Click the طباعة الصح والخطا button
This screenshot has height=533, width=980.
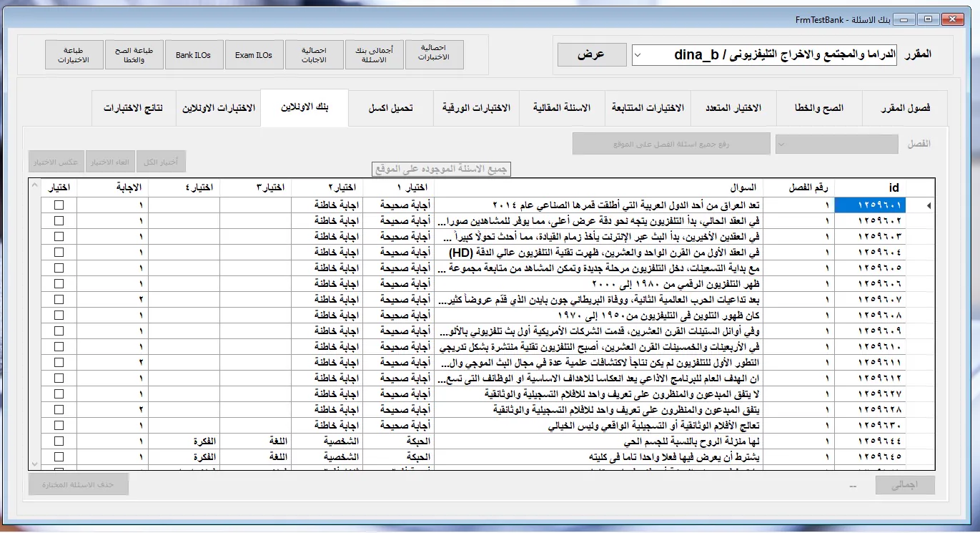[134, 55]
